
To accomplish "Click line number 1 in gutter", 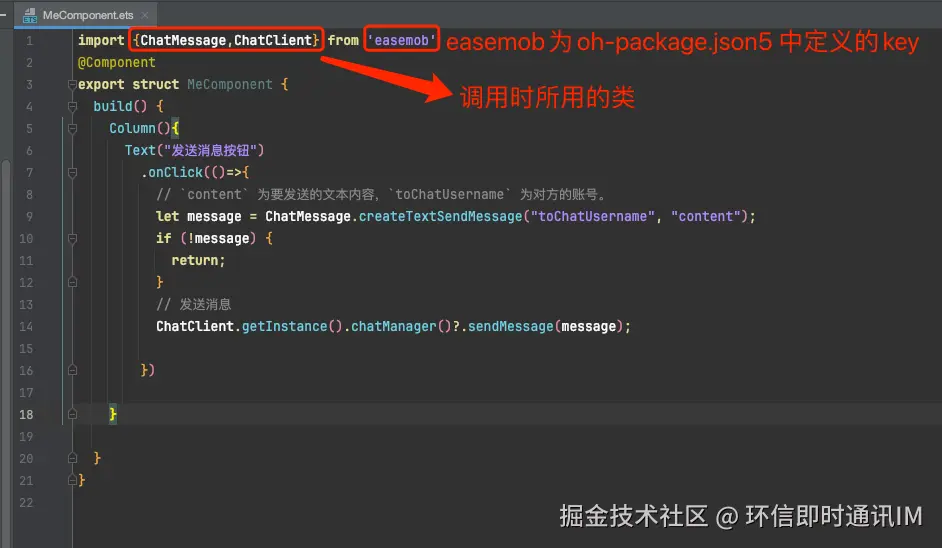I will click(x=29, y=41).
